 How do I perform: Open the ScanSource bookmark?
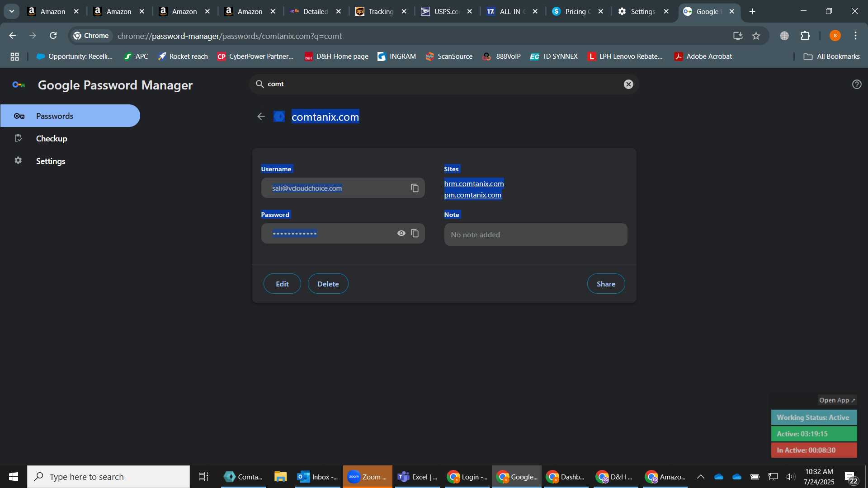(x=449, y=56)
